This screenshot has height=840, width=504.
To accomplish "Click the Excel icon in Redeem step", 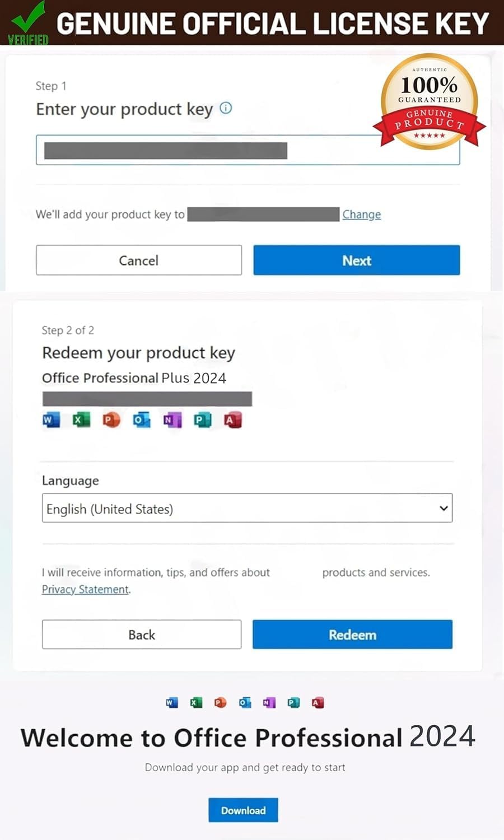I will pyautogui.click(x=81, y=419).
